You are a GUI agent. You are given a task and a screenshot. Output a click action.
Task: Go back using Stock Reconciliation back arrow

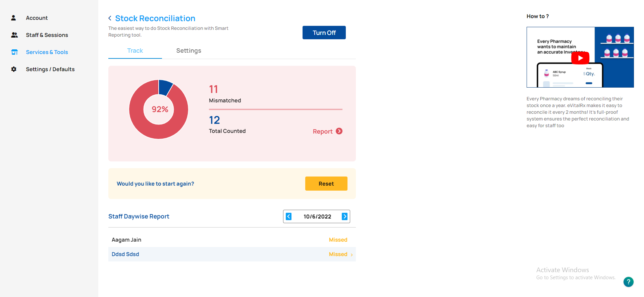pyautogui.click(x=110, y=18)
